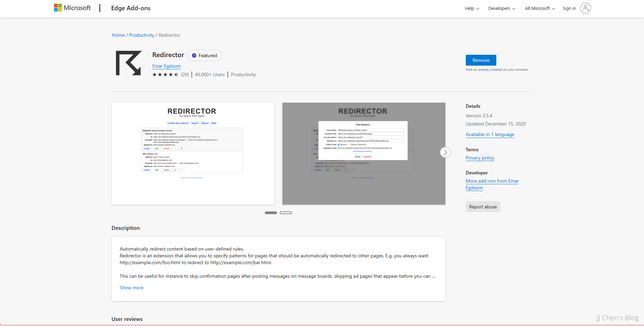Open first Redirector screenshot thumbnail
This screenshot has height=326, width=644.
[193, 154]
